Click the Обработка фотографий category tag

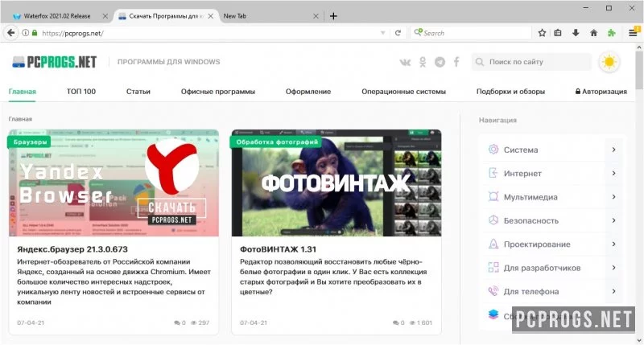pos(277,142)
